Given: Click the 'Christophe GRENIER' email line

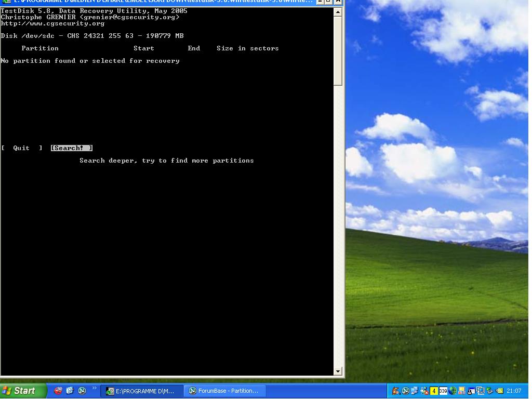Looking at the screenshot, I should 90,17.
